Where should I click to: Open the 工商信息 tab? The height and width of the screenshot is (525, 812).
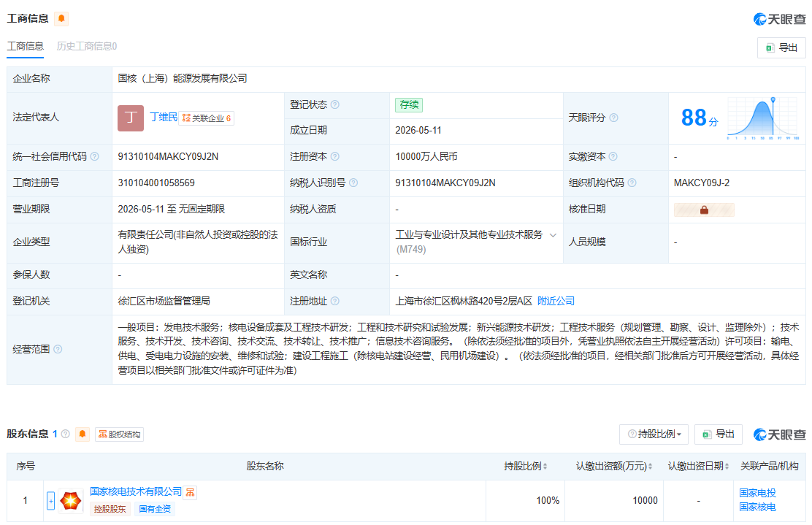point(25,46)
